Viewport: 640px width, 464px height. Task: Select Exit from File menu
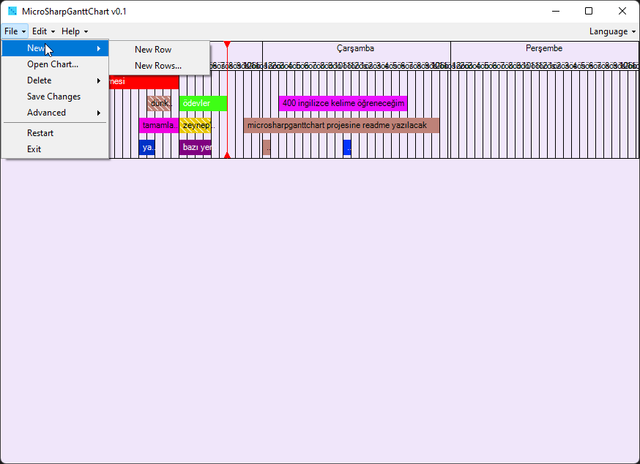(x=34, y=149)
